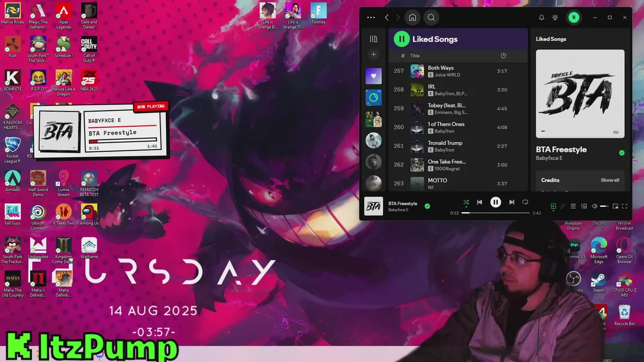
Task: Open the miniplayer
Action: 615,206
